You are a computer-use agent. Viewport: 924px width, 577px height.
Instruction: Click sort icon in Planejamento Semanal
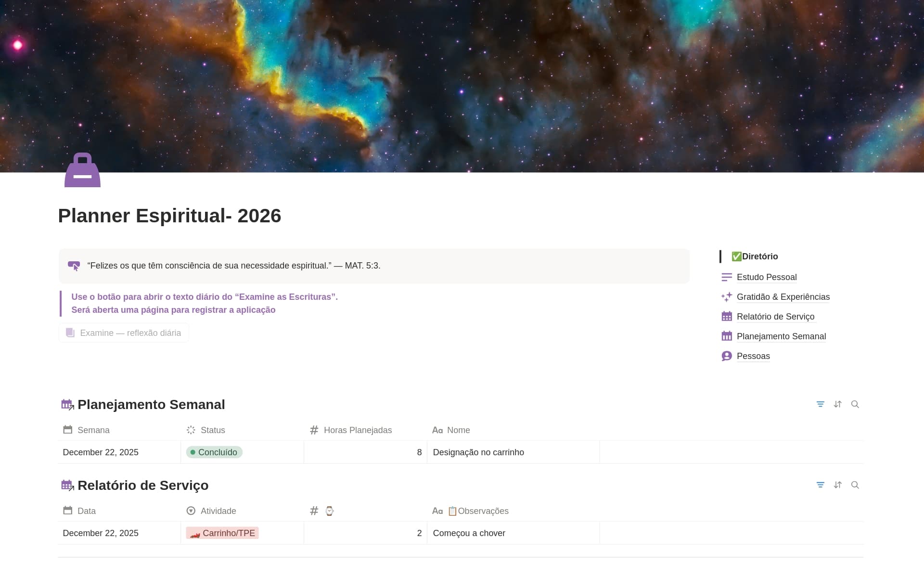[837, 404]
